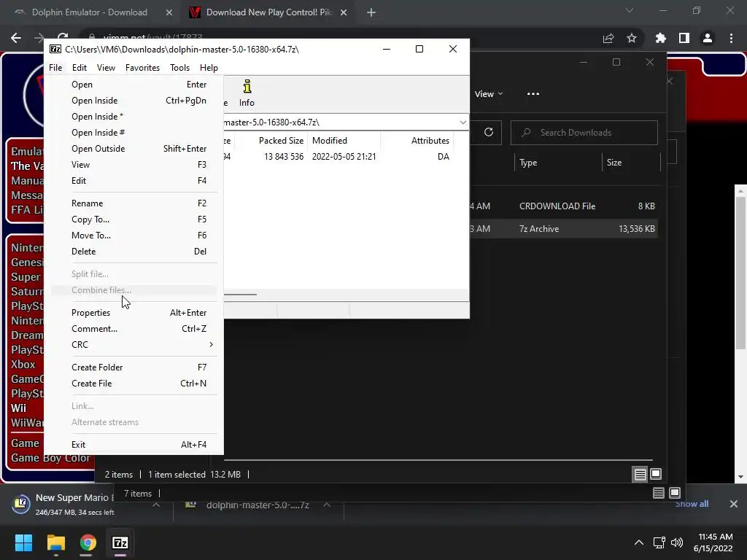Click the Chrome back arrow
This screenshot has height=560, width=747.
pos(16,38)
